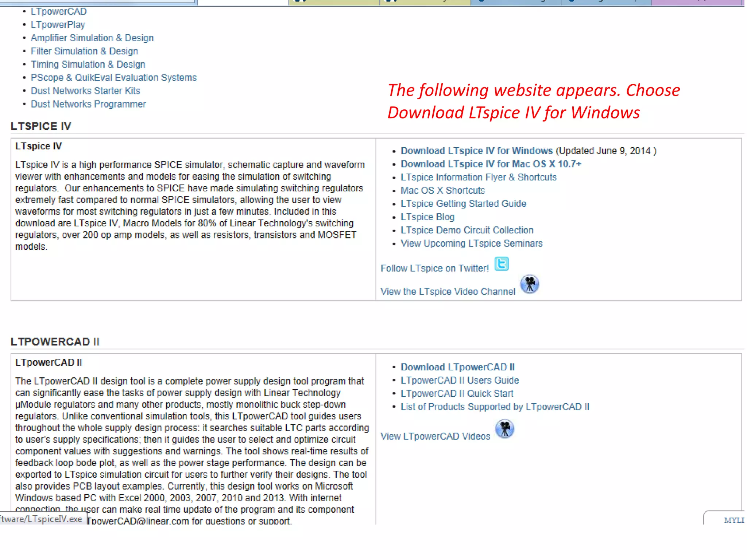Click the LTpowerCAD Videos camera icon
Image resolution: width=747 pixels, height=560 pixels.
pyautogui.click(x=504, y=429)
